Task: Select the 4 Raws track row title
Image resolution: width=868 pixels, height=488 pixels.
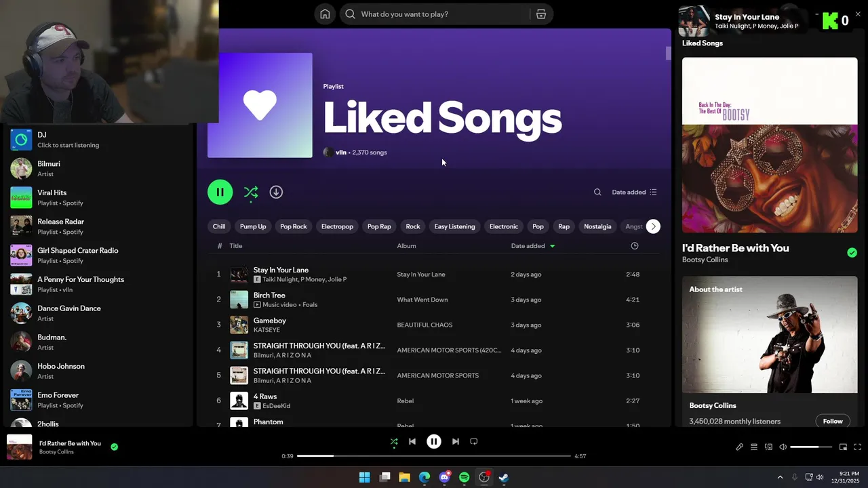Action: [265, 396]
